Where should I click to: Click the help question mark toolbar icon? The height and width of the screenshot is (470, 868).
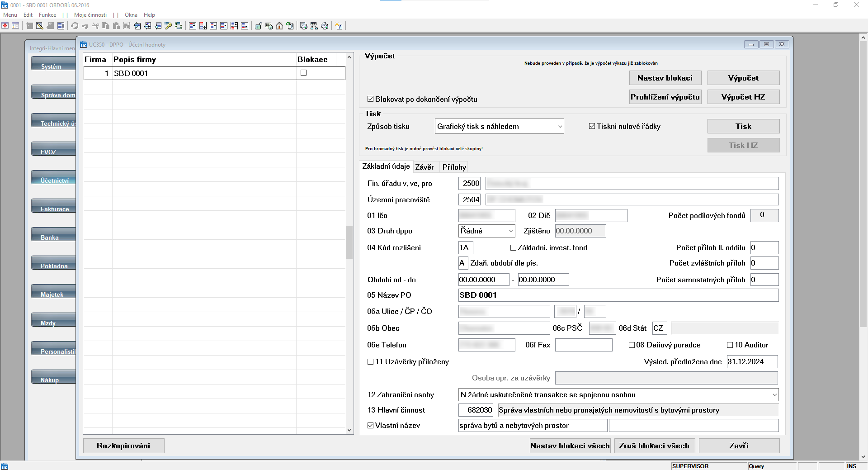pos(339,26)
